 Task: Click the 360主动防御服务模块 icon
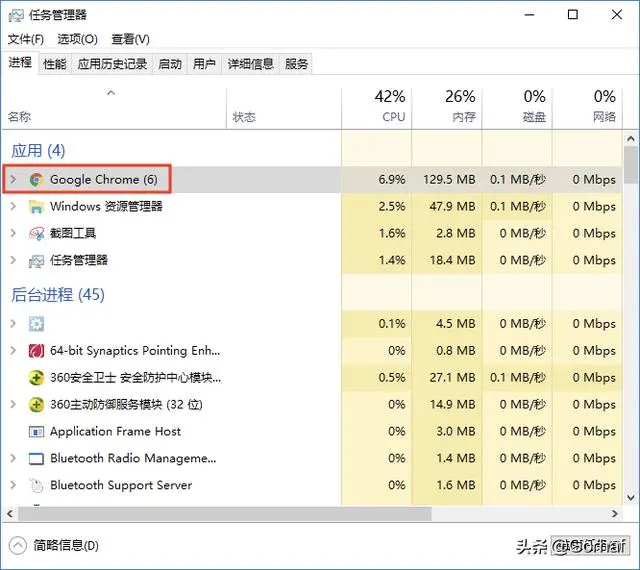point(36,405)
